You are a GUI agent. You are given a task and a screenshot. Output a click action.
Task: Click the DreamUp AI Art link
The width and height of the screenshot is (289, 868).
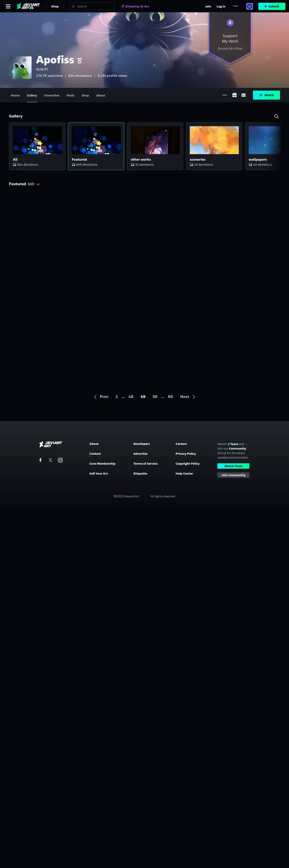[x=135, y=6]
